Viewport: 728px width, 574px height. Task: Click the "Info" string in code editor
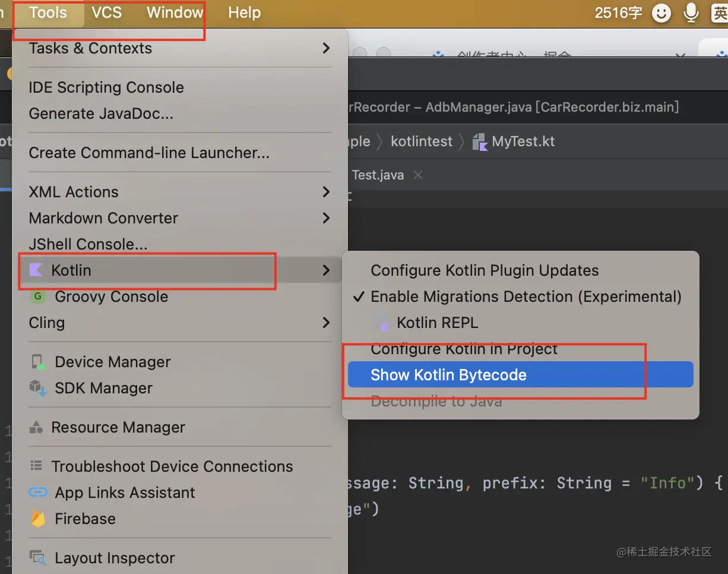[x=667, y=482]
